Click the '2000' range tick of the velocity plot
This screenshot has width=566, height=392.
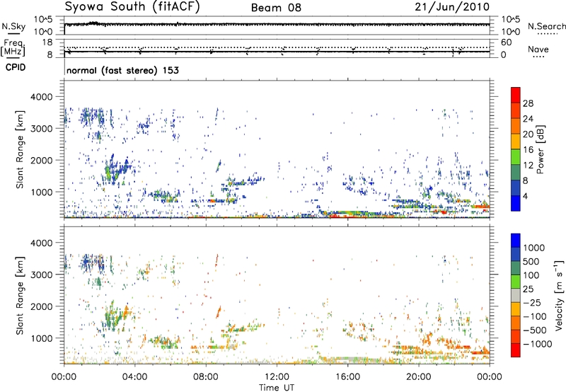(x=42, y=306)
